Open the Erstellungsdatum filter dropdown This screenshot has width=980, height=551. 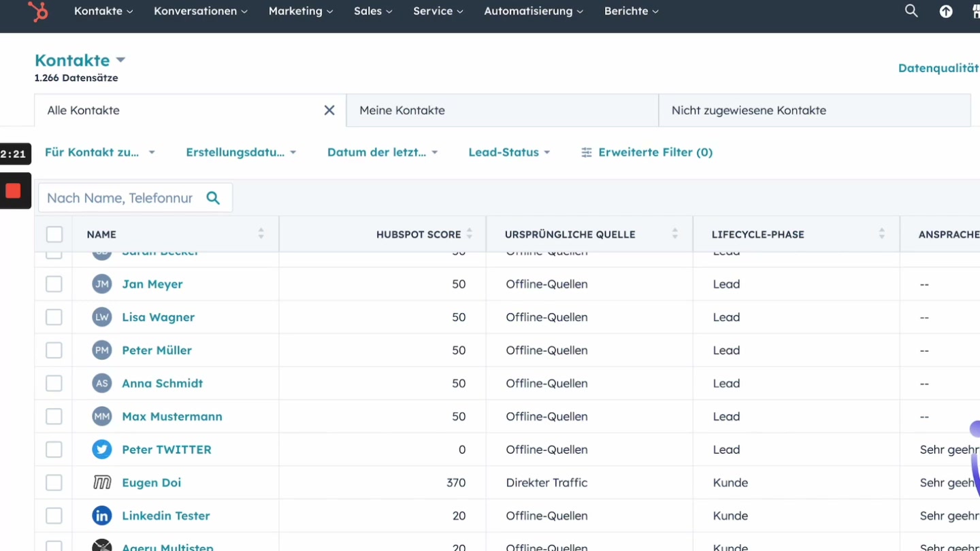tap(241, 152)
